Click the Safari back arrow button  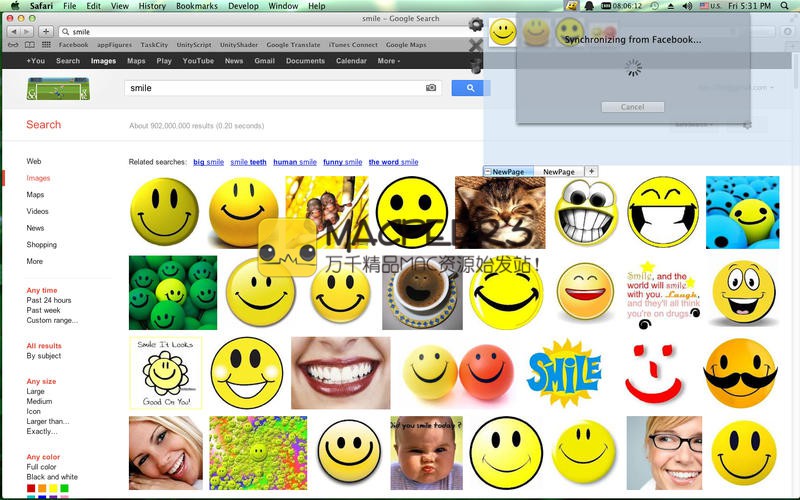12,32
